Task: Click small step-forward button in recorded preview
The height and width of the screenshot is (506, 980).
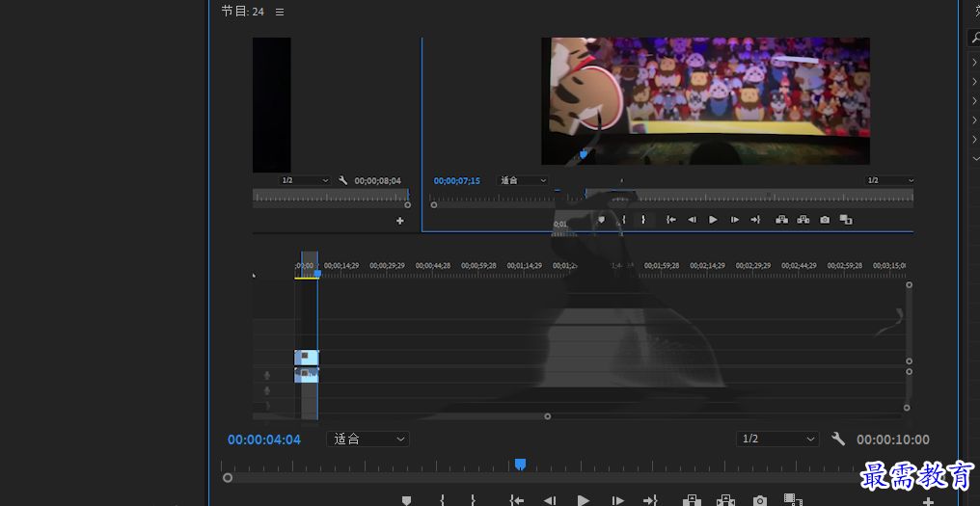Action: tap(735, 220)
